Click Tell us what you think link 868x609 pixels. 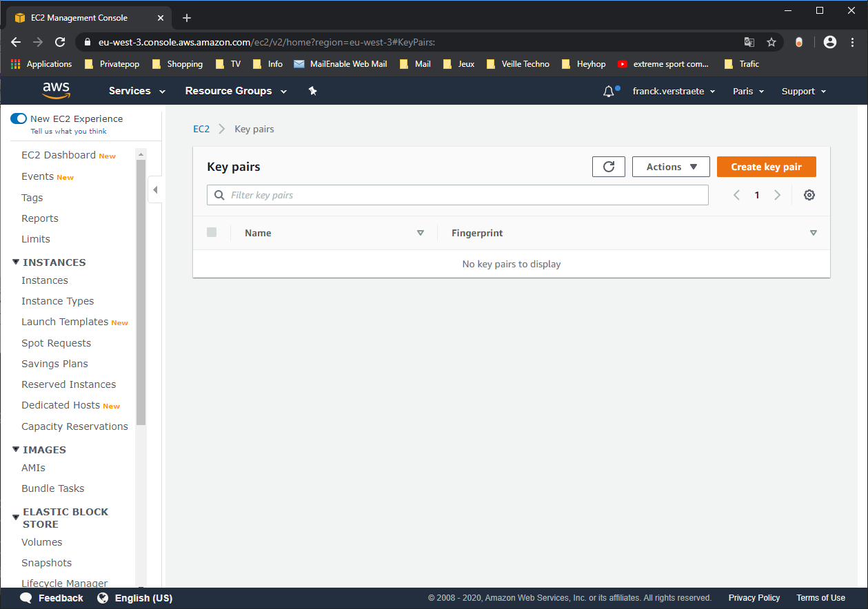pyautogui.click(x=69, y=132)
